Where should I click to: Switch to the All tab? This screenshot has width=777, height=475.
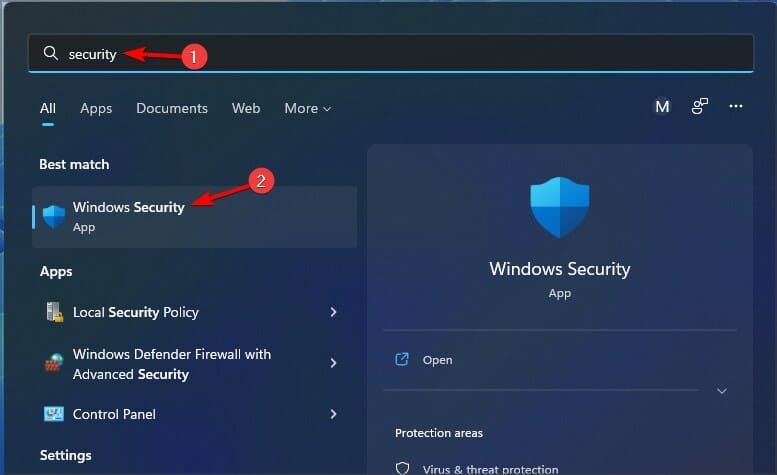[48, 108]
